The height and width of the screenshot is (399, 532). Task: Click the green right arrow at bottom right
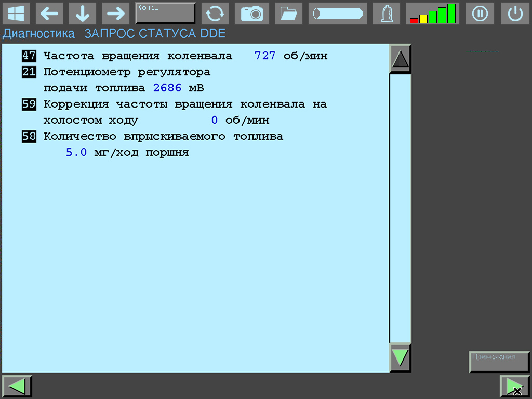coord(514,386)
